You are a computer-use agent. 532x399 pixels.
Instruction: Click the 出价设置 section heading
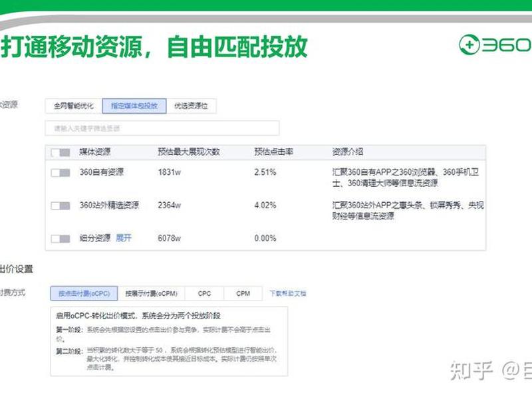coord(16,269)
